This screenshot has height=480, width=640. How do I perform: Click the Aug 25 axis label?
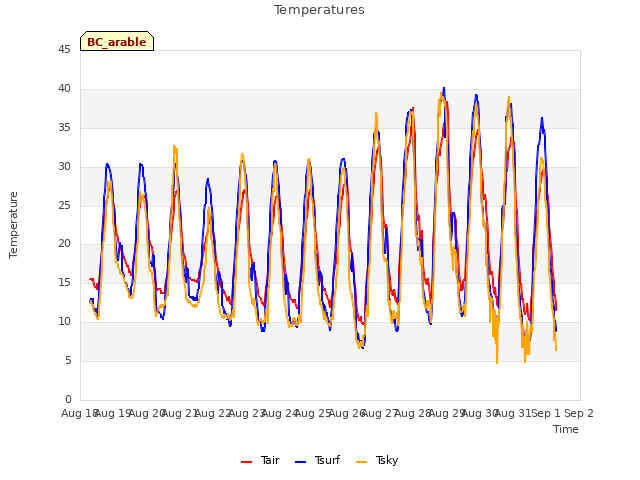312,413
